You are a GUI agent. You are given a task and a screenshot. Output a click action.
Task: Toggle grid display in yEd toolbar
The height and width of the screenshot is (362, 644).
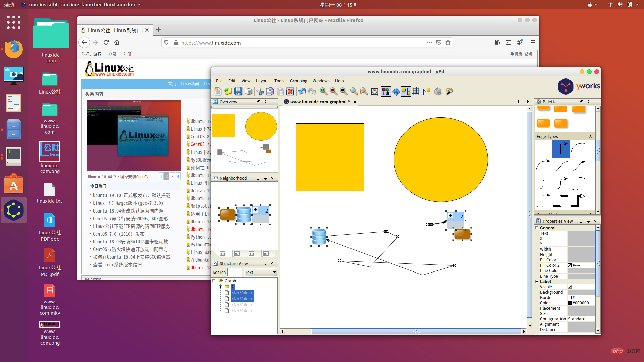point(416,91)
